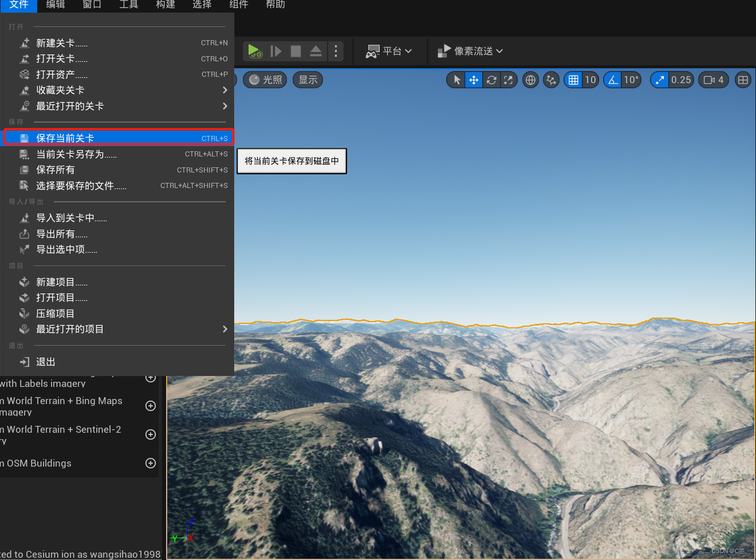Open the 像素流送 pixel streaming dropdown

(x=470, y=51)
